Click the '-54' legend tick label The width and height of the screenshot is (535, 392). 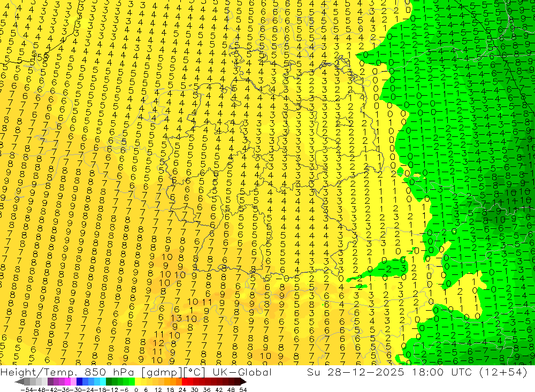[x=26, y=390]
